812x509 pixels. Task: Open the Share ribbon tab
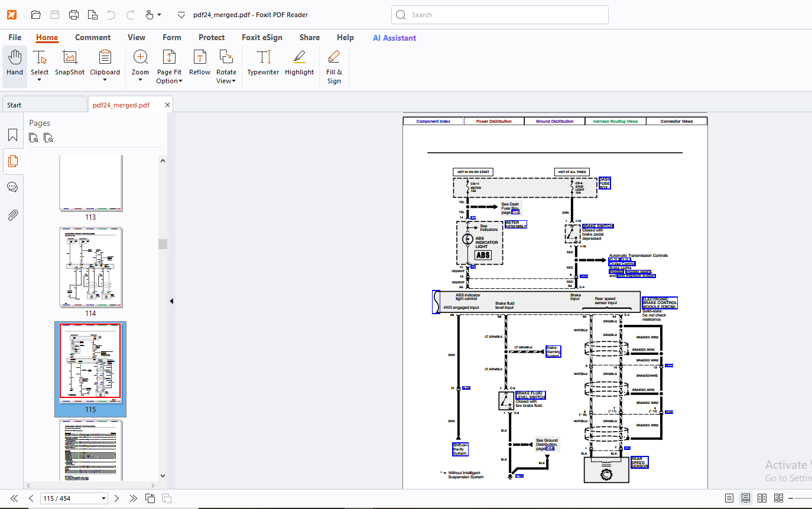pos(310,37)
